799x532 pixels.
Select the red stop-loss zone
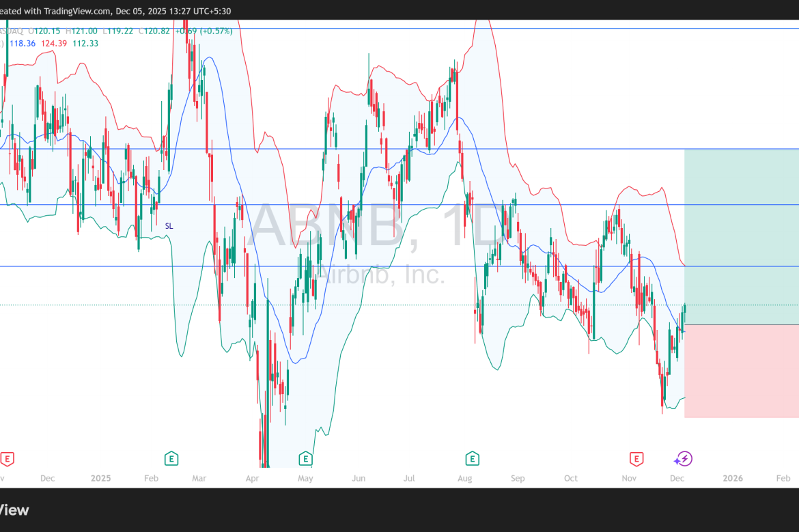(741, 371)
